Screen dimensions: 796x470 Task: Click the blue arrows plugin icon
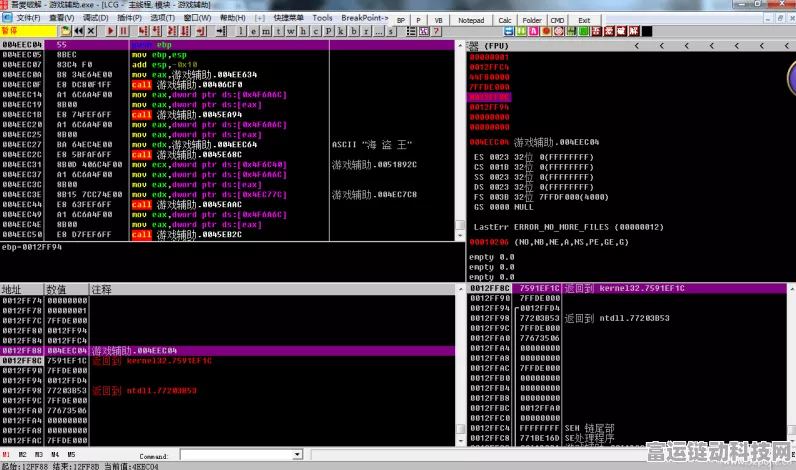point(509,31)
